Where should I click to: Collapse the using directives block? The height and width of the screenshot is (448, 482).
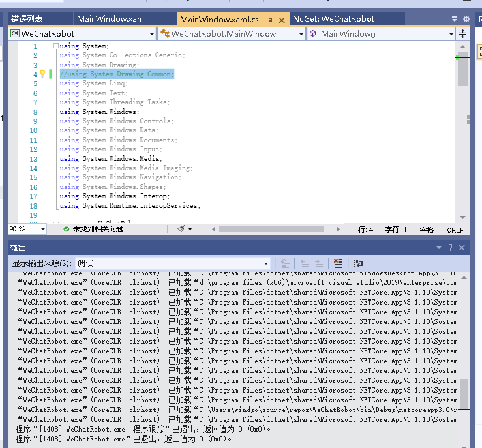56,46
